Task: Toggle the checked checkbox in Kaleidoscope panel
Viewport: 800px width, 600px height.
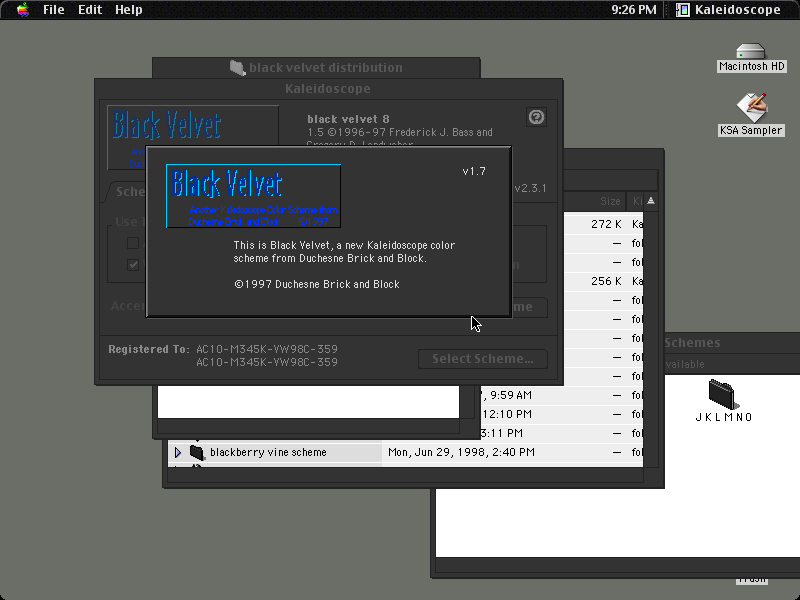Action: coord(133,265)
